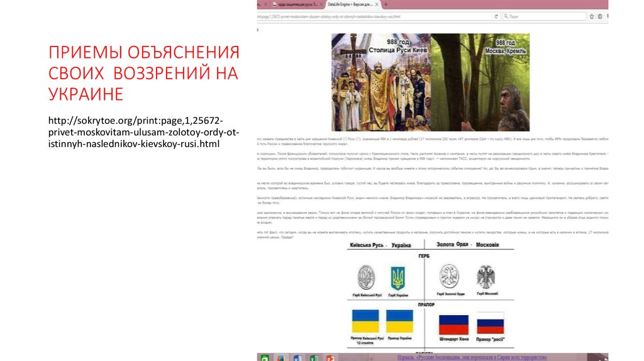This screenshot has width=644, height=361.
Task: Click the Прапор "росії" flag
Action: (x=491, y=323)
